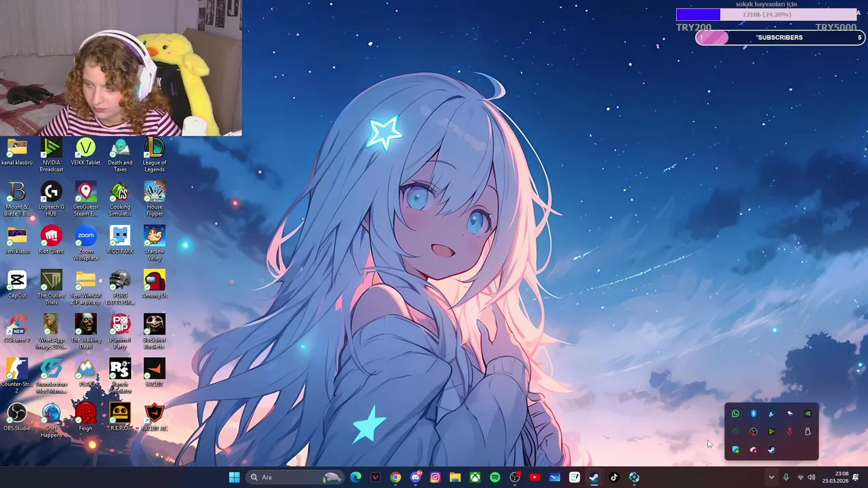
Task: Select the Counter-Strike 2 desktop icon
Action: pyautogui.click(x=17, y=377)
